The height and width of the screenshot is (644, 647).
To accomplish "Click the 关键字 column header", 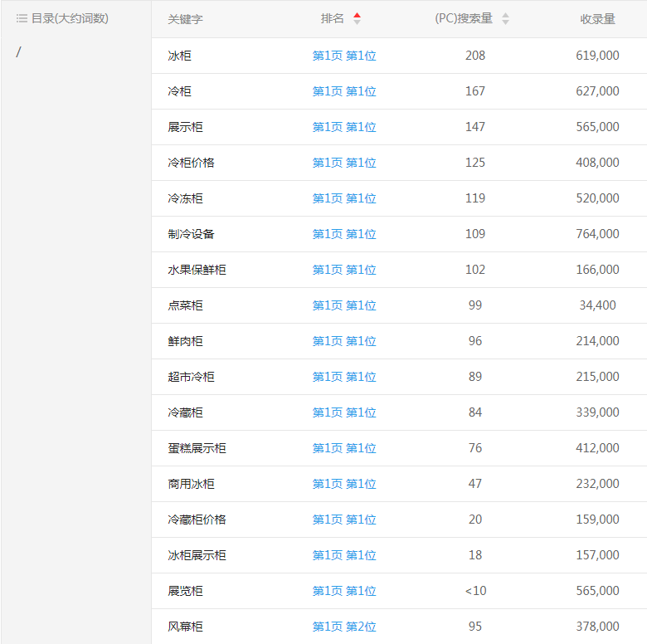I will point(185,19).
